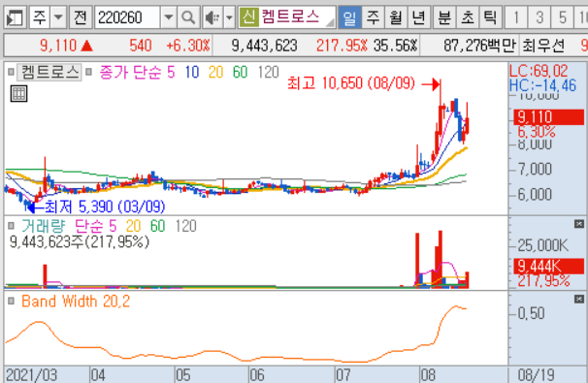Click the stock code field 220260

click(127, 17)
